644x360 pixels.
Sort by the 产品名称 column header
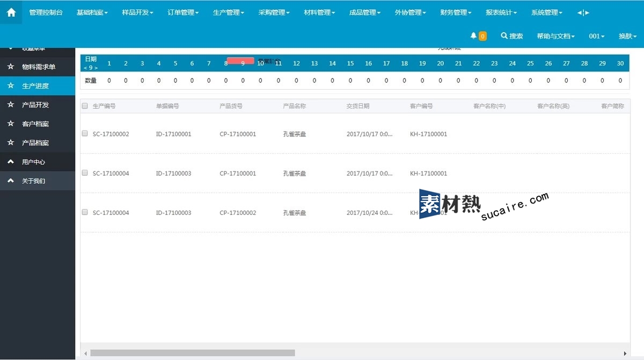click(295, 106)
